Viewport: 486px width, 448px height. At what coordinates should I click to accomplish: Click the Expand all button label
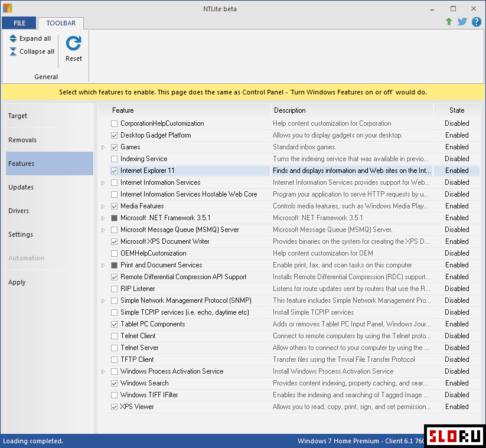[35, 38]
